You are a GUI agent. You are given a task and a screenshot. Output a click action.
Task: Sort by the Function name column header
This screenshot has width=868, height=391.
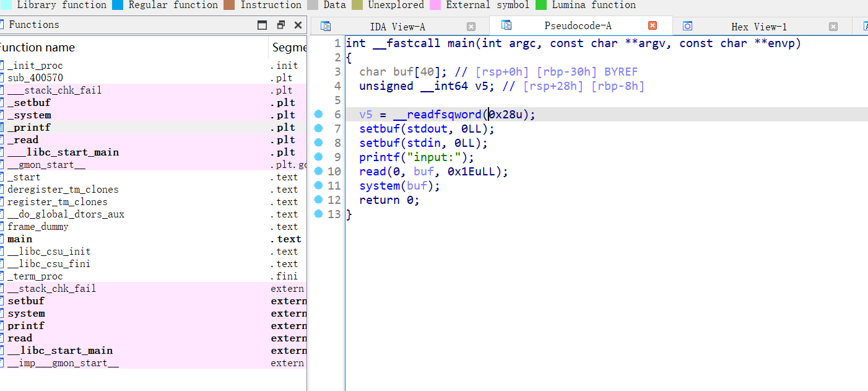pos(133,47)
